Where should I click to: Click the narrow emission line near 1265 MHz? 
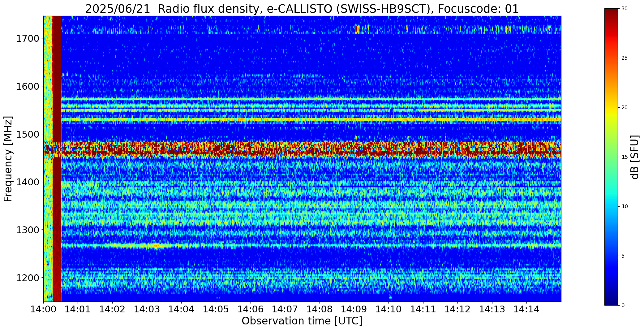(x=311, y=246)
